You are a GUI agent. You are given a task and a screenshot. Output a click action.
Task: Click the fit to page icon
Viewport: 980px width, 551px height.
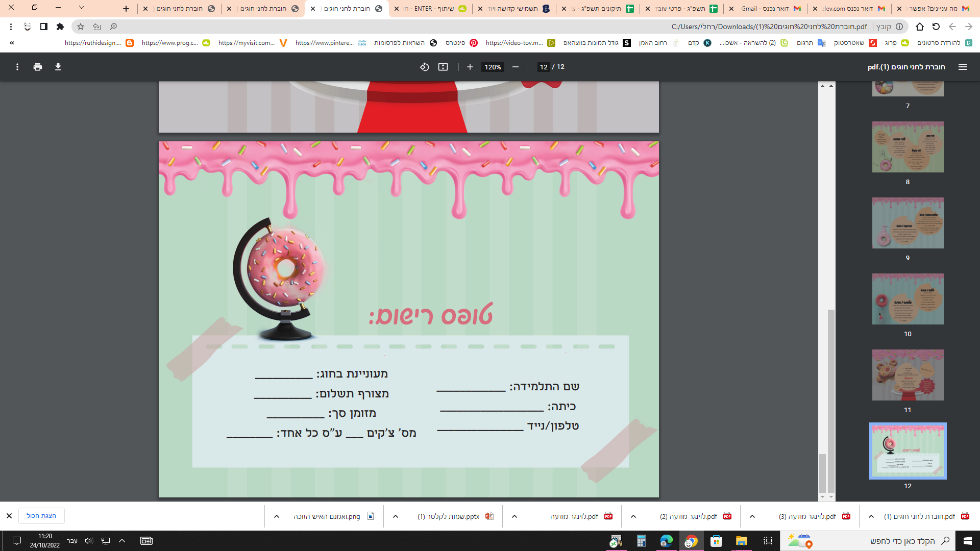tap(443, 67)
